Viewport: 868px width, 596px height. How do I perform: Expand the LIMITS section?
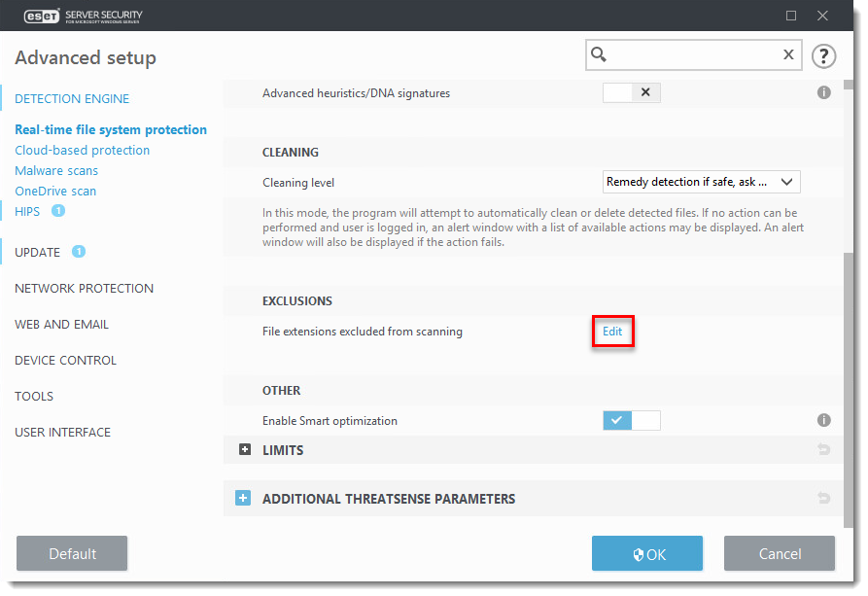245,450
